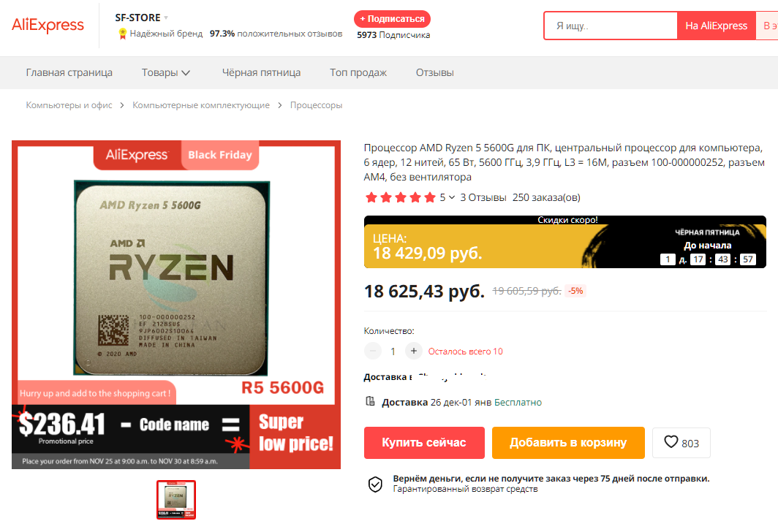Click the trusted brand medal icon
This screenshot has height=532, width=778.
[x=122, y=34]
